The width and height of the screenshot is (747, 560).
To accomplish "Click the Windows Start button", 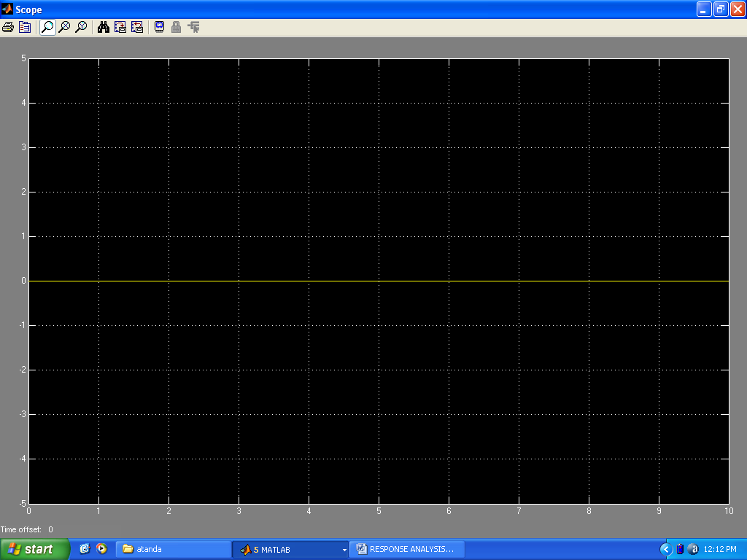I will pyautogui.click(x=34, y=549).
